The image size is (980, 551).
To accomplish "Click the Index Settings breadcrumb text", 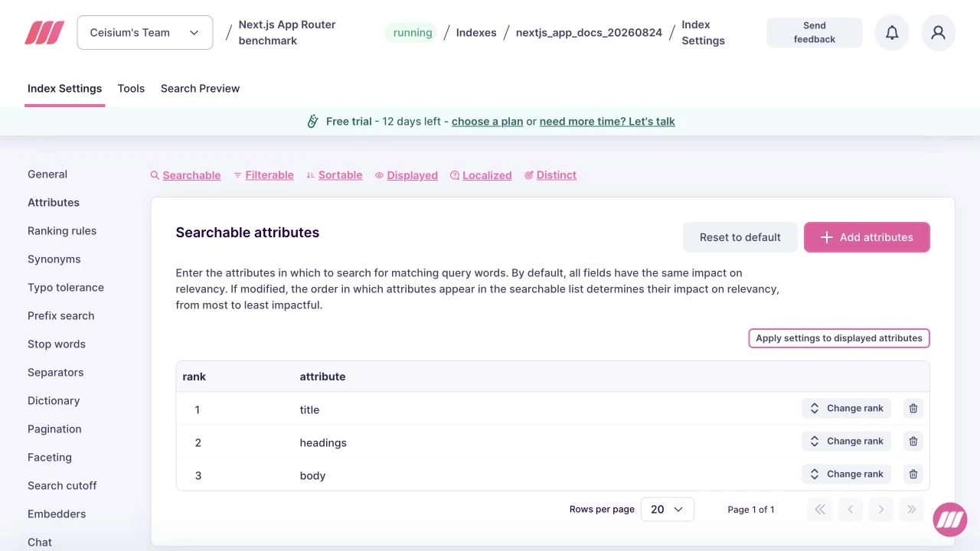I will click(703, 33).
